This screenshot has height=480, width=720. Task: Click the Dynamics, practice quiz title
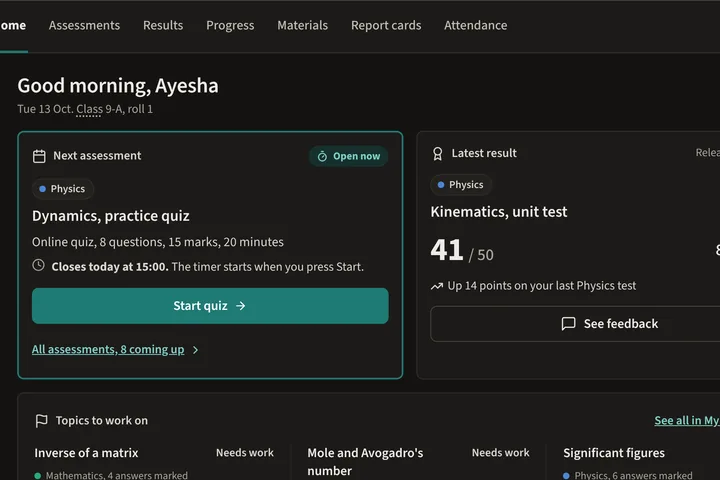(x=111, y=216)
